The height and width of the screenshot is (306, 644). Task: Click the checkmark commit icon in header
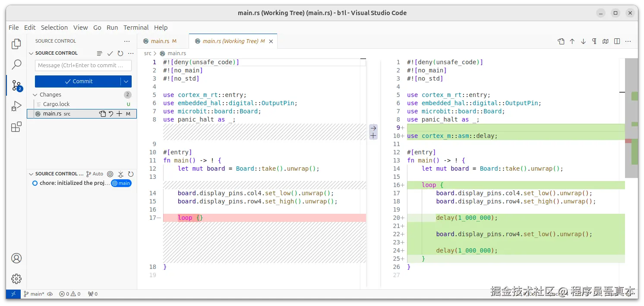click(110, 53)
